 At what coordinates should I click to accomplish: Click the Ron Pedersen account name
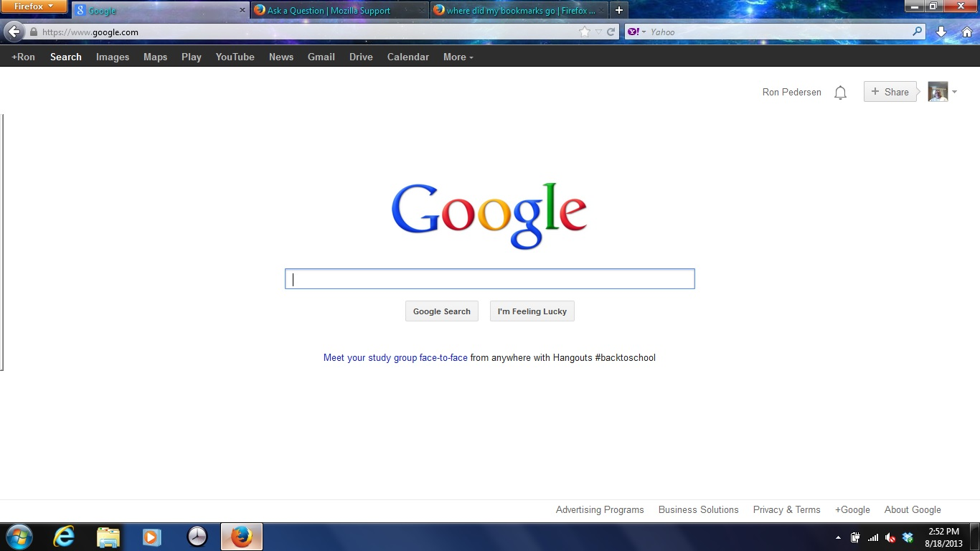[792, 92]
